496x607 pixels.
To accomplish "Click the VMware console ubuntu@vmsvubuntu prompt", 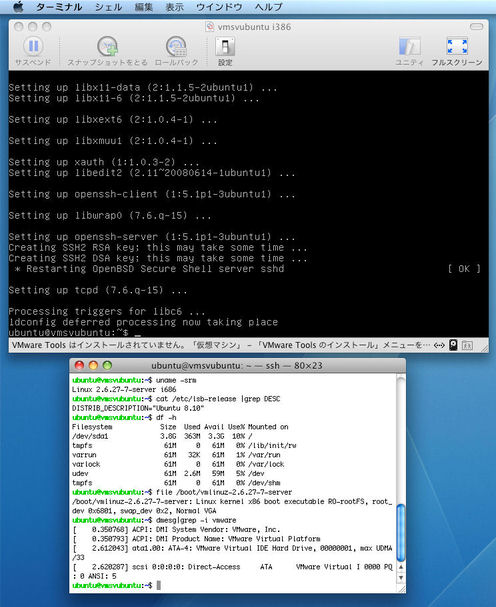I will click(68, 333).
